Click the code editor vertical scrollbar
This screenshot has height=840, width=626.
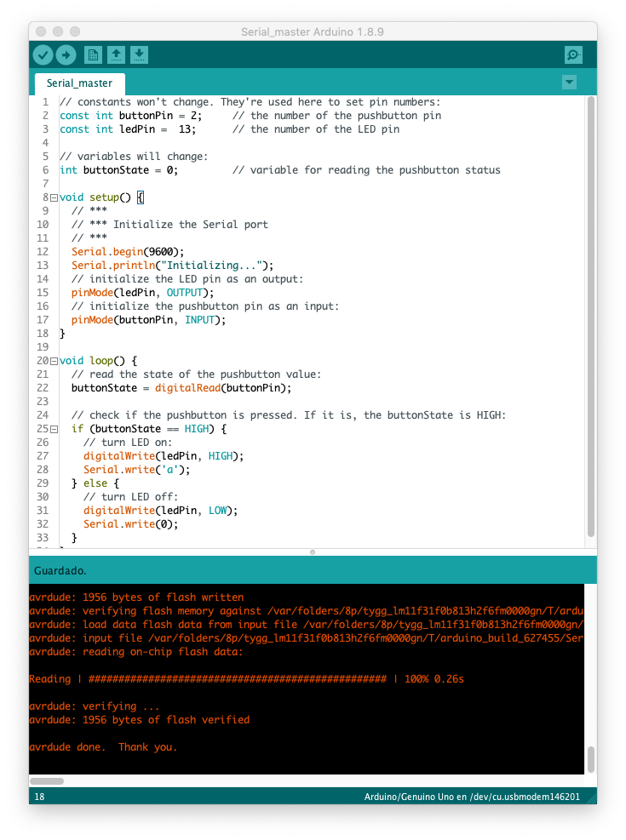coord(591,316)
